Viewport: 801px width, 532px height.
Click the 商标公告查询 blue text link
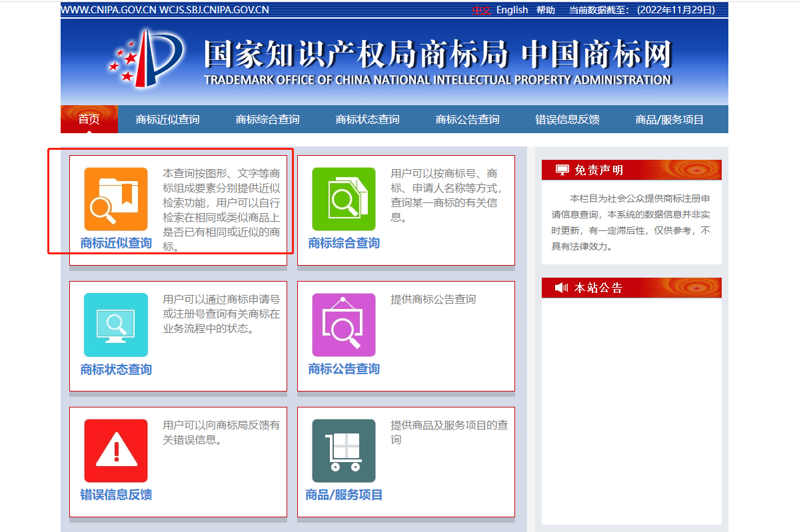344,369
